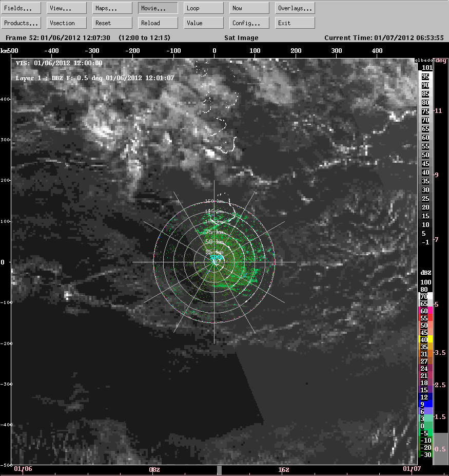This screenshot has width=449, height=476.
Task: Open the Maps overlay chooser
Action: [106, 7]
